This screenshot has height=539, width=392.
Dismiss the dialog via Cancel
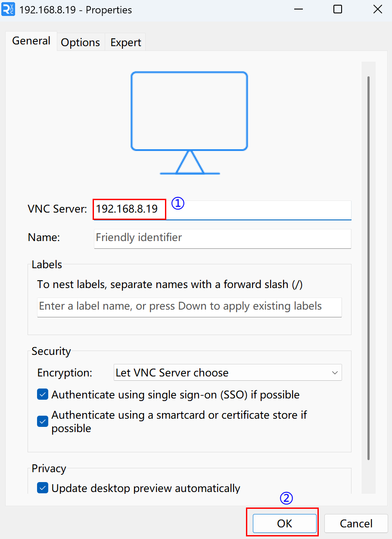click(356, 523)
